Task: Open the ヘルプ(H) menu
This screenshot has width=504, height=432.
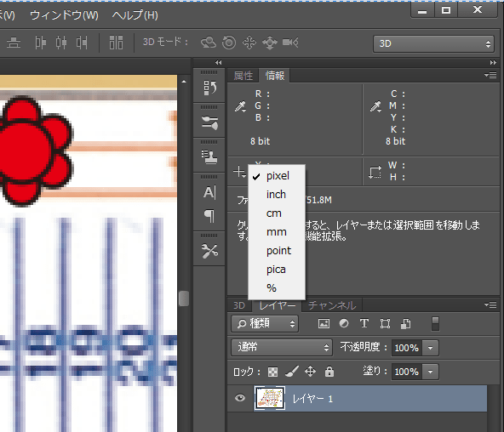Action: point(135,15)
